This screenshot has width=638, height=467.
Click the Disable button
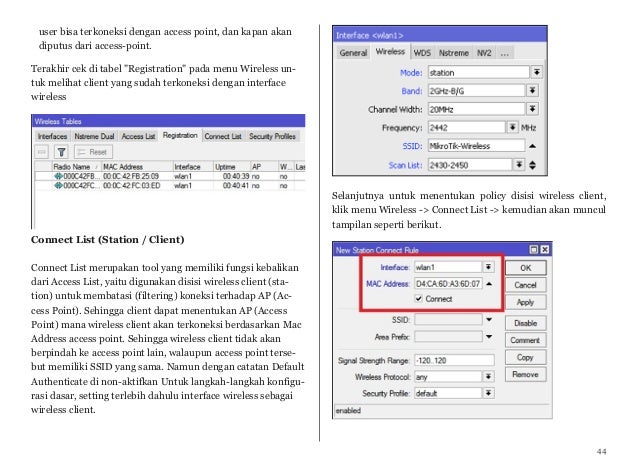(x=525, y=323)
